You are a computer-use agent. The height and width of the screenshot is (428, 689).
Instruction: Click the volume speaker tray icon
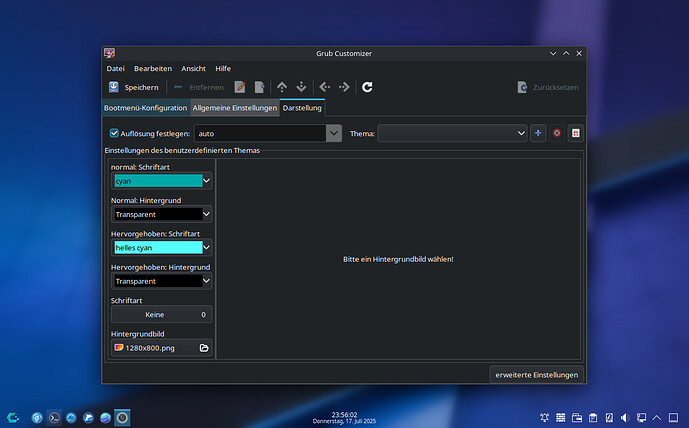point(625,417)
